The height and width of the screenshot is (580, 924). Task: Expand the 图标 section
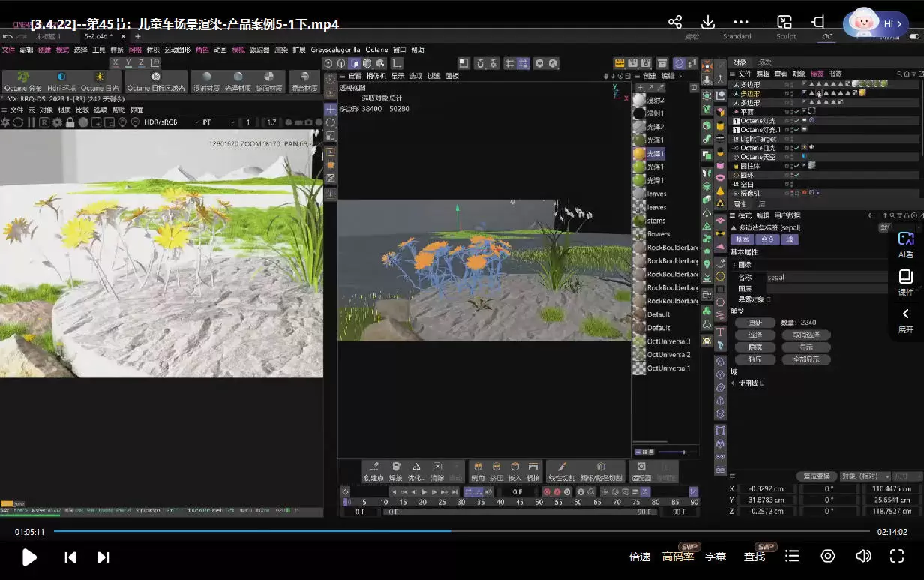(734, 265)
